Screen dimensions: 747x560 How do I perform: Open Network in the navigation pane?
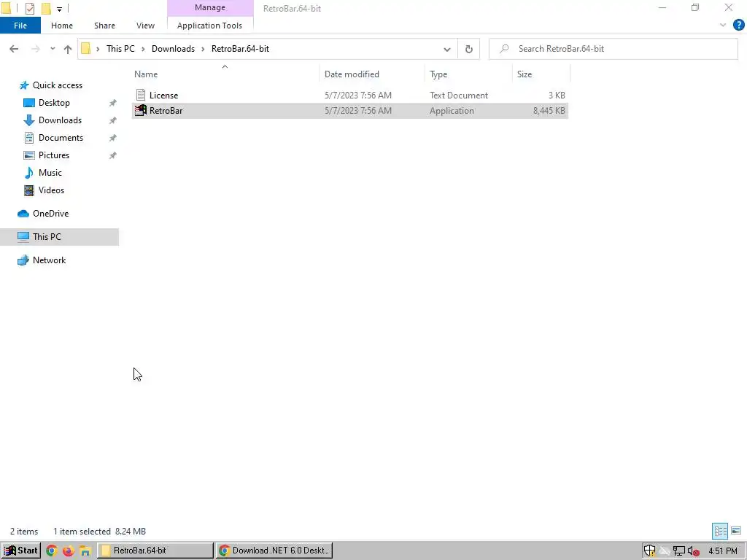pyautogui.click(x=49, y=260)
